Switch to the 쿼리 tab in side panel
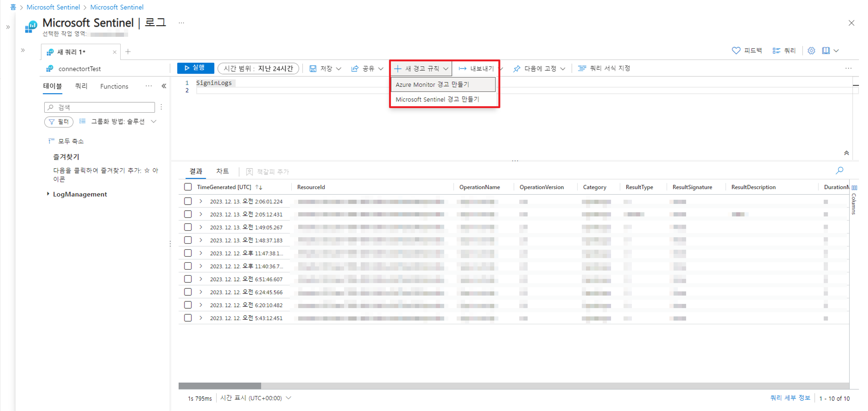 [81, 86]
